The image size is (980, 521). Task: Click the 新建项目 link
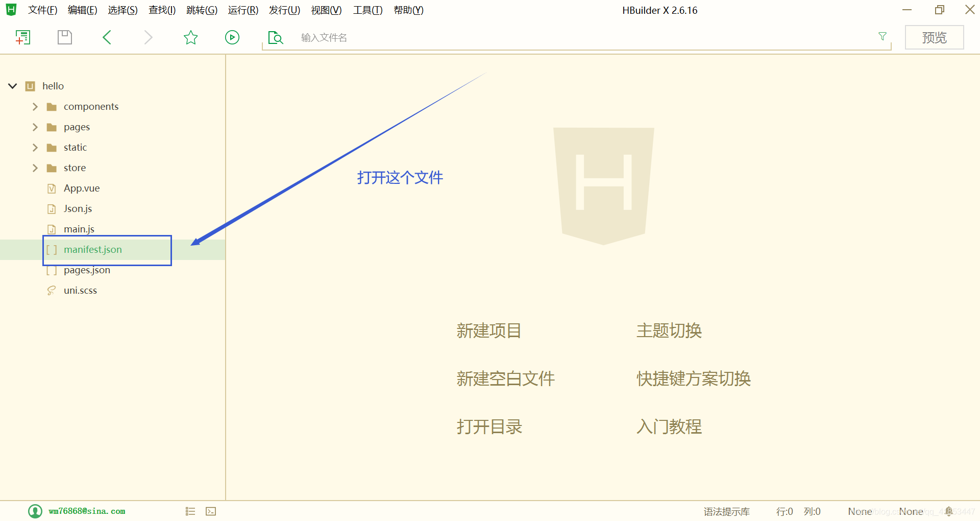[489, 330]
